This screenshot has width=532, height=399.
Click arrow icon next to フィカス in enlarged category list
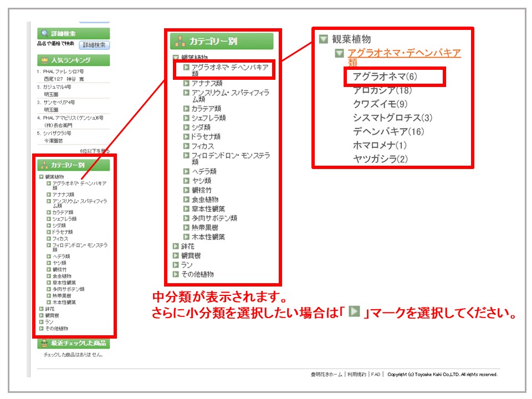(x=187, y=146)
